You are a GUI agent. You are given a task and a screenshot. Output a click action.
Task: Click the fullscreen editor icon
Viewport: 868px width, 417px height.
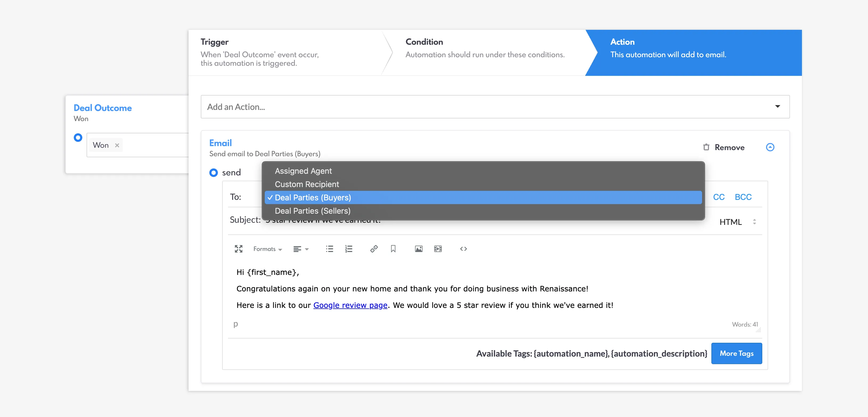239,249
